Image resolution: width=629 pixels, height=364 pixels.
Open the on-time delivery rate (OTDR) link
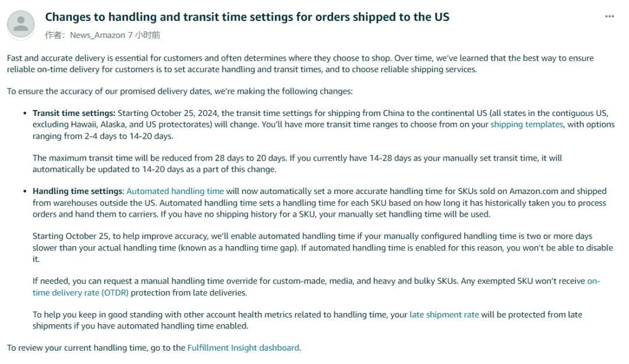tap(316, 287)
